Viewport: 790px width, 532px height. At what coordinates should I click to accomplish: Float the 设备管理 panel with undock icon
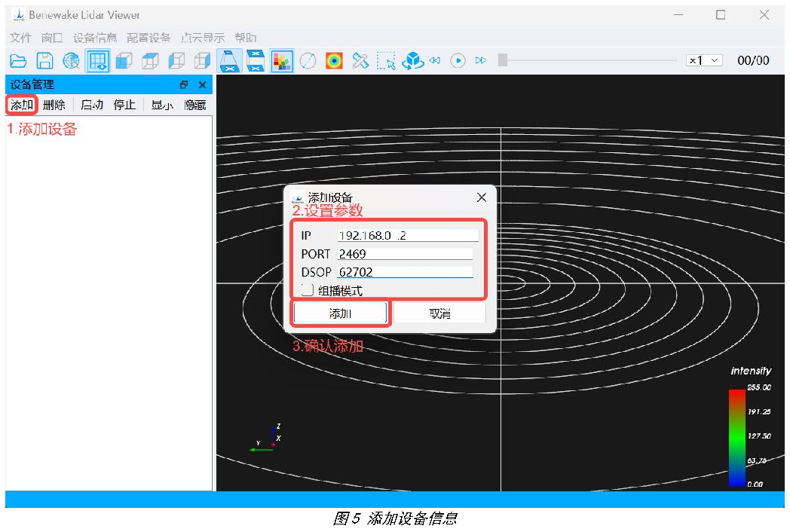(184, 84)
